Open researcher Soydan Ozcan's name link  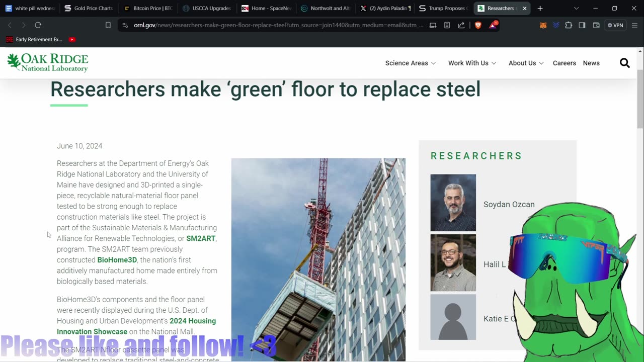point(509,204)
